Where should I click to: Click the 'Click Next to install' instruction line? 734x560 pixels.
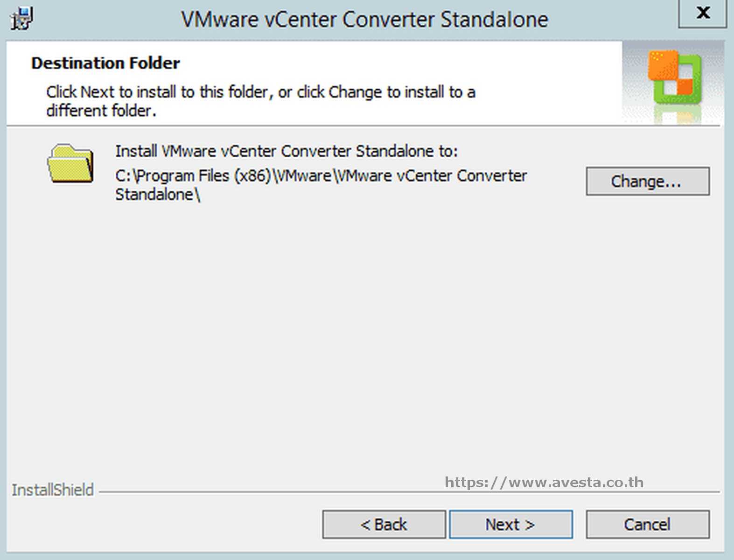260,92
